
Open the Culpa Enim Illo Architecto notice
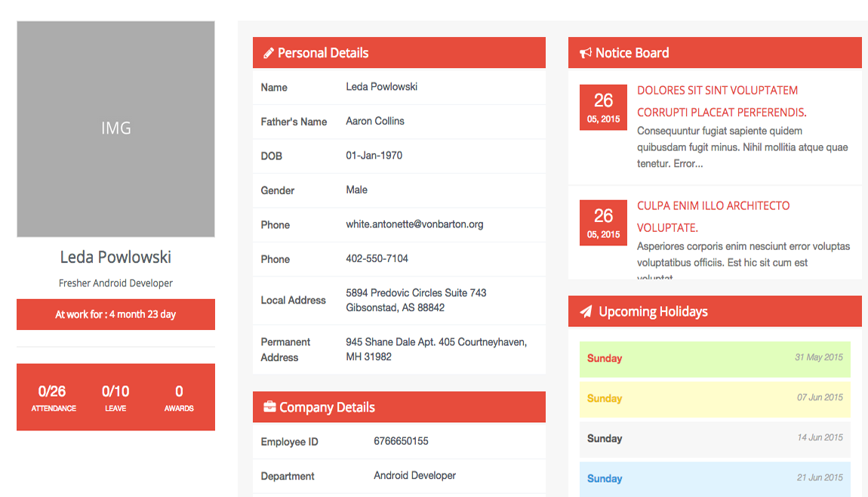click(713, 206)
